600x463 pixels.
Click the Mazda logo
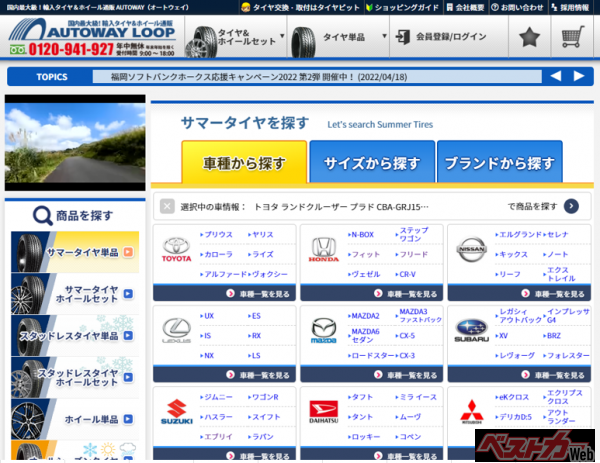point(324,331)
